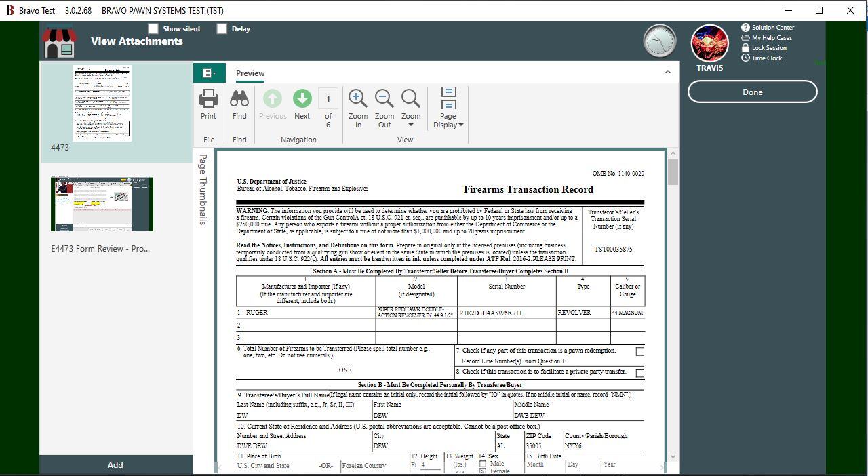Click the Bravo store home icon

coord(60,41)
